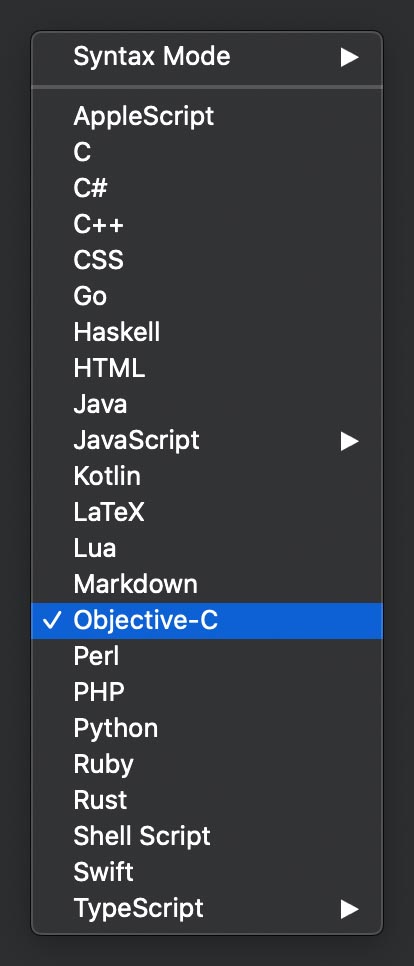The width and height of the screenshot is (414, 966).
Task: Select Kotlin language entry
Action: pos(207,476)
